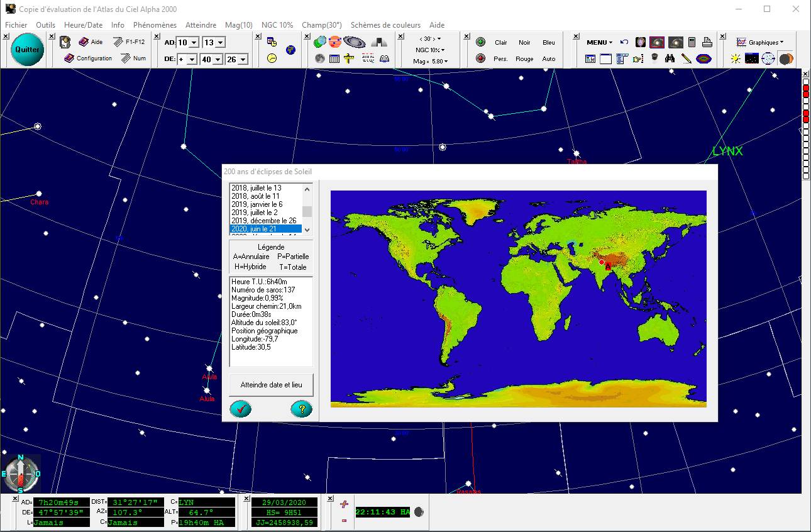Select eclipse 2019, juillet le 2
This screenshot has height=532, width=811.
click(x=266, y=213)
